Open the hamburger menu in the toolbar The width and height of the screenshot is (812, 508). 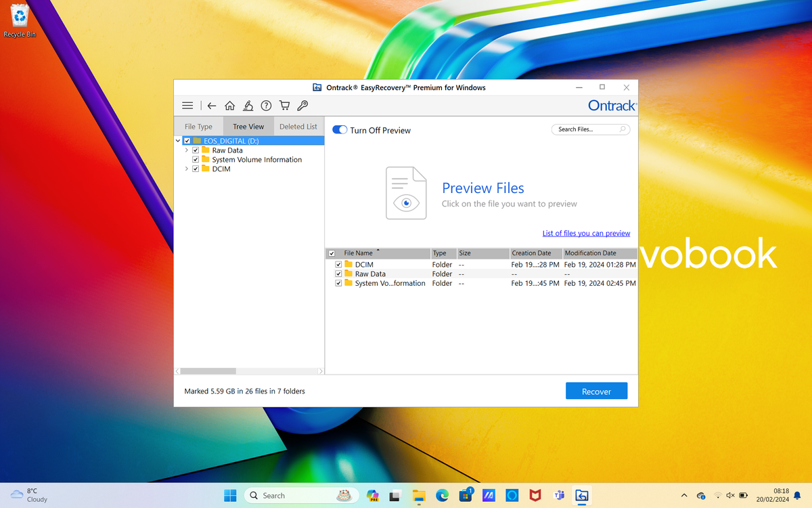pos(187,106)
